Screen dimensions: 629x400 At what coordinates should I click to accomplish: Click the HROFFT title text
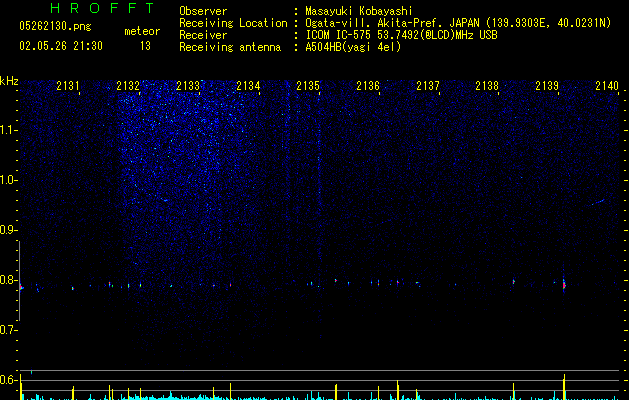[x=103, y=8]
